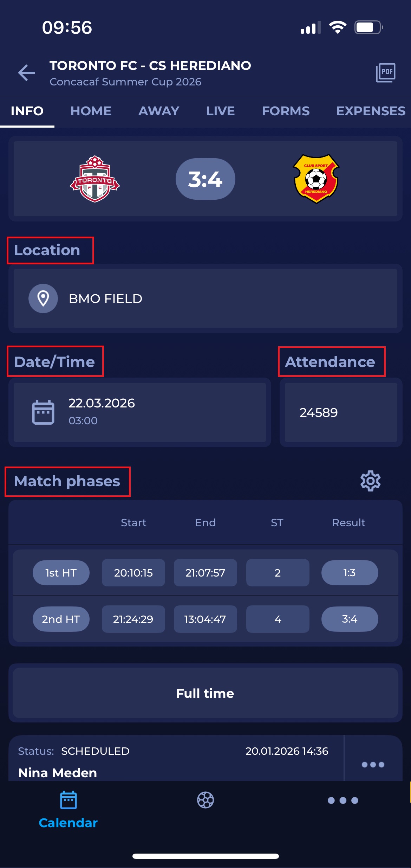Tap the 3:4 score badge
This screenshot has height=868, width=411.
click(205, 179)
